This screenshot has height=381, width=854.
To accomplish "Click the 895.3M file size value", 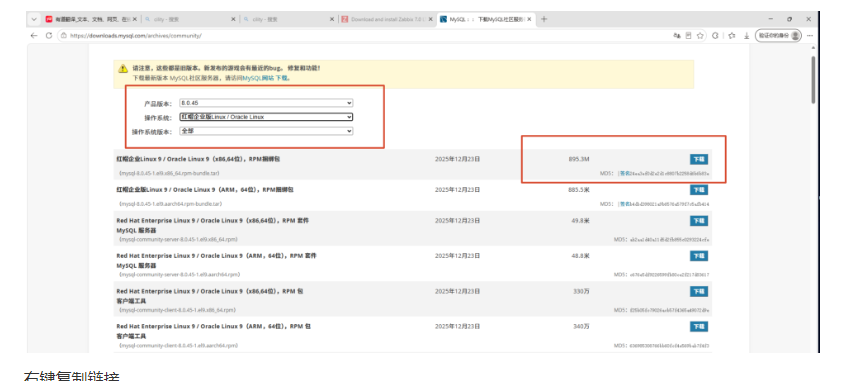I will pyautogui.click(x=578, y=159).
